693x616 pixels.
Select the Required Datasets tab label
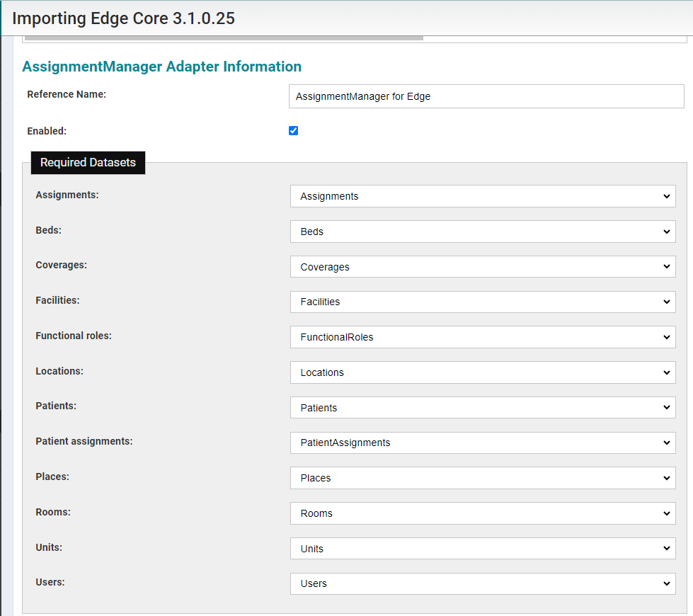88,162
